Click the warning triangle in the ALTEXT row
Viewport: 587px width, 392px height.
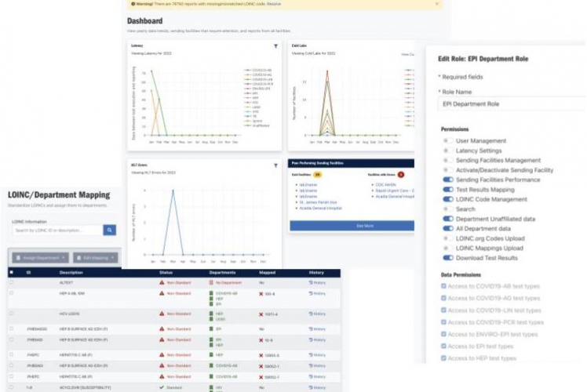(x=162, y=282)
